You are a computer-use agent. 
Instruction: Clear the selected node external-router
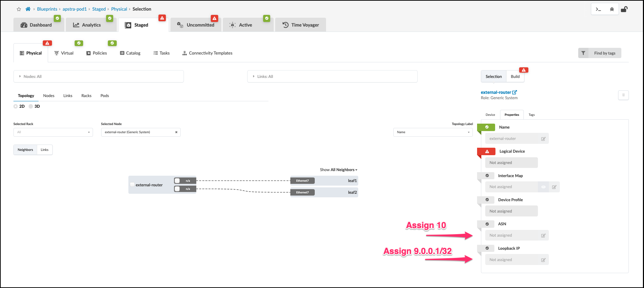176,132
